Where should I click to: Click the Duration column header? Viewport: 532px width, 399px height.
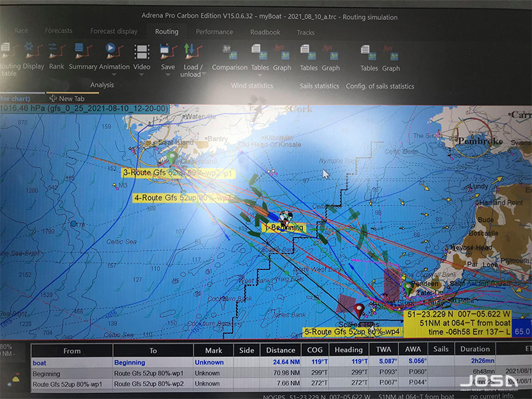[x=475, y=348]
